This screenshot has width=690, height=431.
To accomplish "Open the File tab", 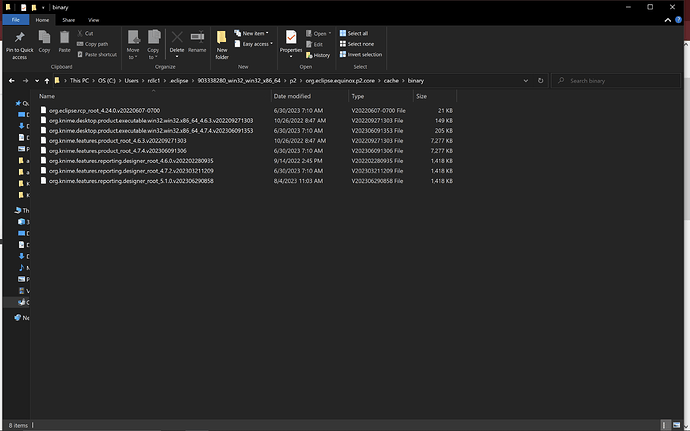I will pyautogui.click(x=16, y=20).
